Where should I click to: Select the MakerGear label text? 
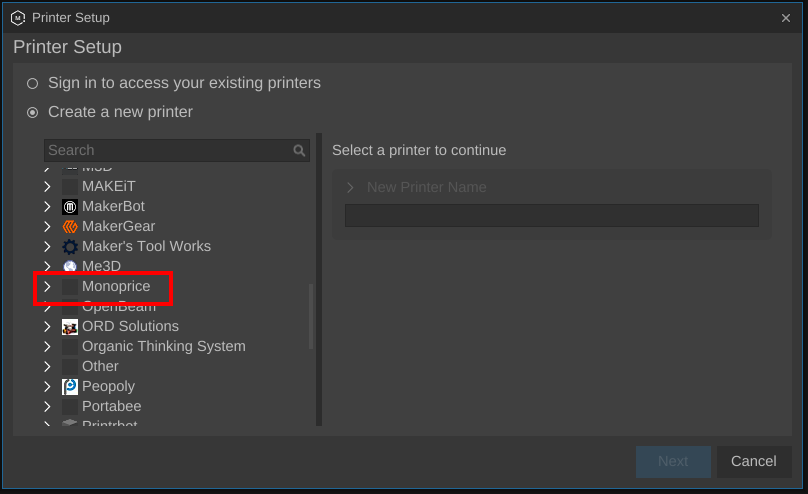119,227
